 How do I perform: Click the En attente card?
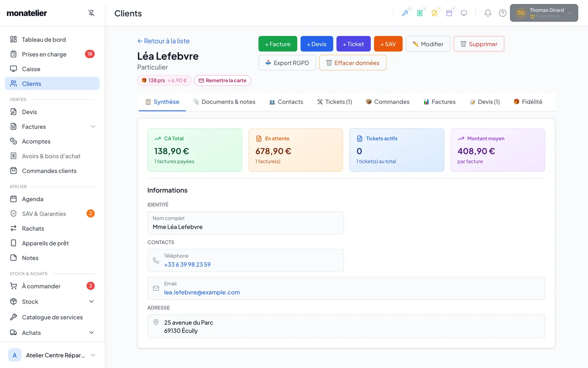[x=296, y=150]
